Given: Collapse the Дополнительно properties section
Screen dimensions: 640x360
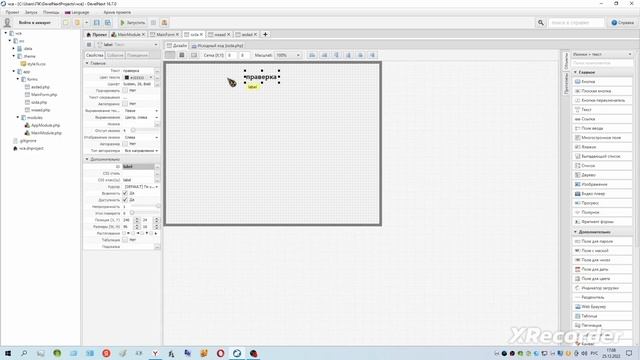Looking at the screenshot, I should point(87,159).
